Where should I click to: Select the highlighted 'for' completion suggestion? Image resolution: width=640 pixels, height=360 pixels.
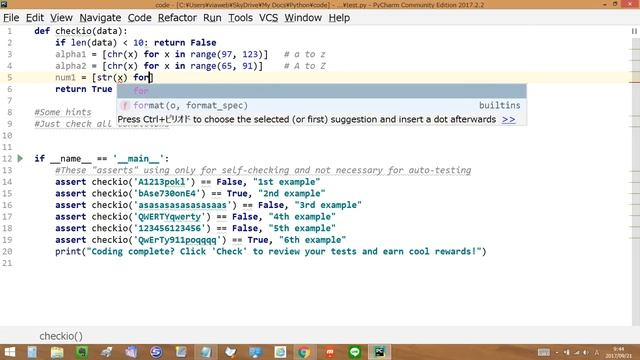322,91
